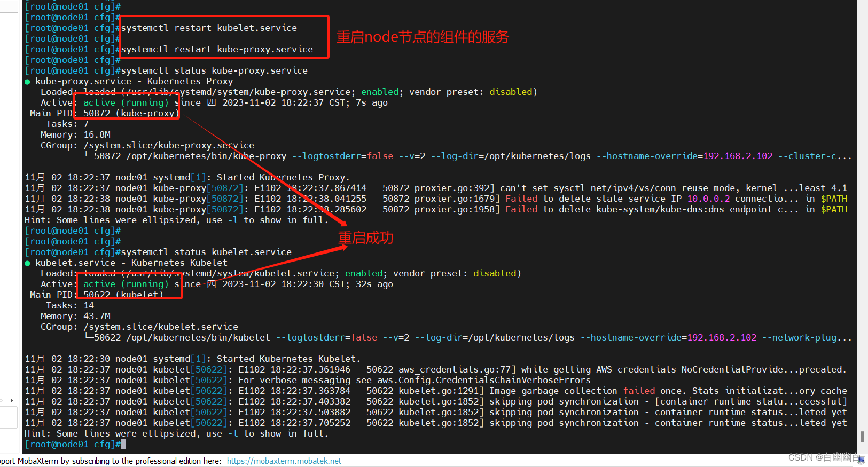Click the 'kubelet.go:1291]' log reference

coord(441,391)
